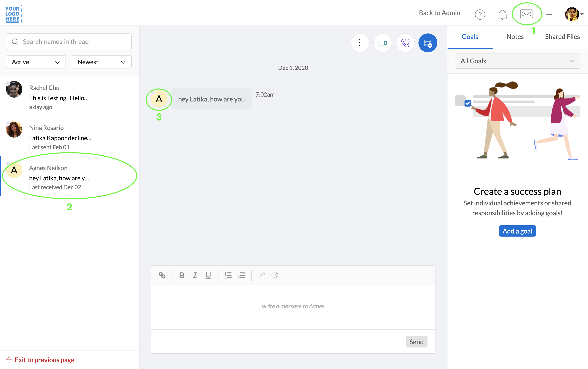The image size is (588, 369).
Task: Toggle bold formatting
Action: pos(182,275)
